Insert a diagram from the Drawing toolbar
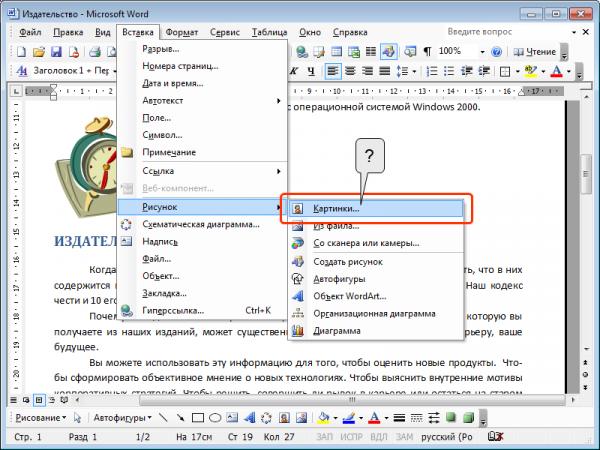The height and width of the screenshot is (450, 600). [x=266, y=417]
